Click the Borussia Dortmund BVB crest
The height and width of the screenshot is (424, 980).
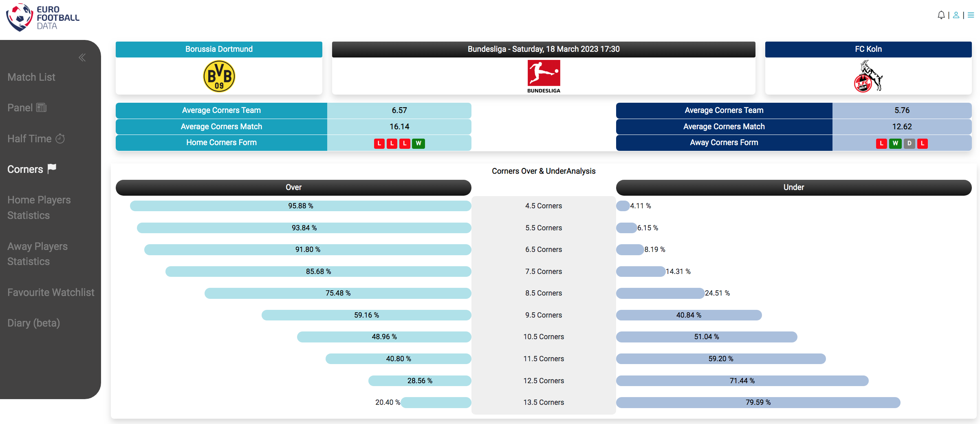pyautogui.click(x=219, y=76)
